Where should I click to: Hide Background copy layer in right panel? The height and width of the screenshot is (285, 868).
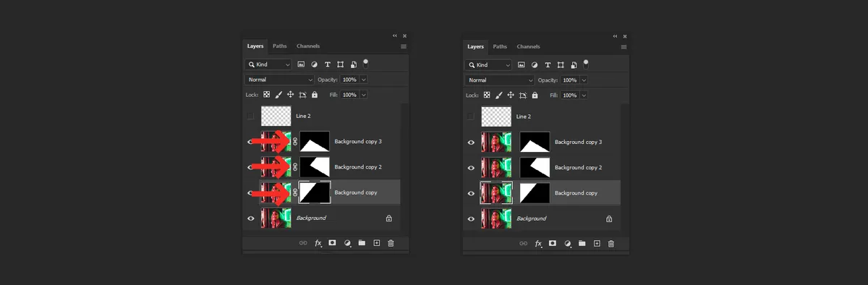point(471,193)
